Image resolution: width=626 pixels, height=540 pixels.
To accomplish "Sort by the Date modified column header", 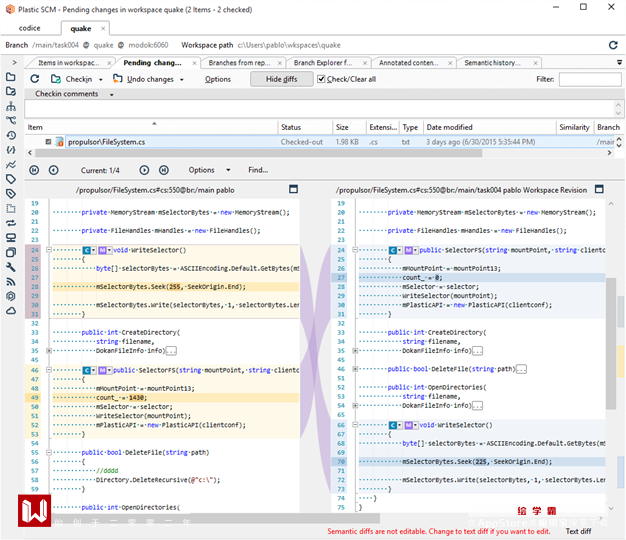I will point(449,127).
